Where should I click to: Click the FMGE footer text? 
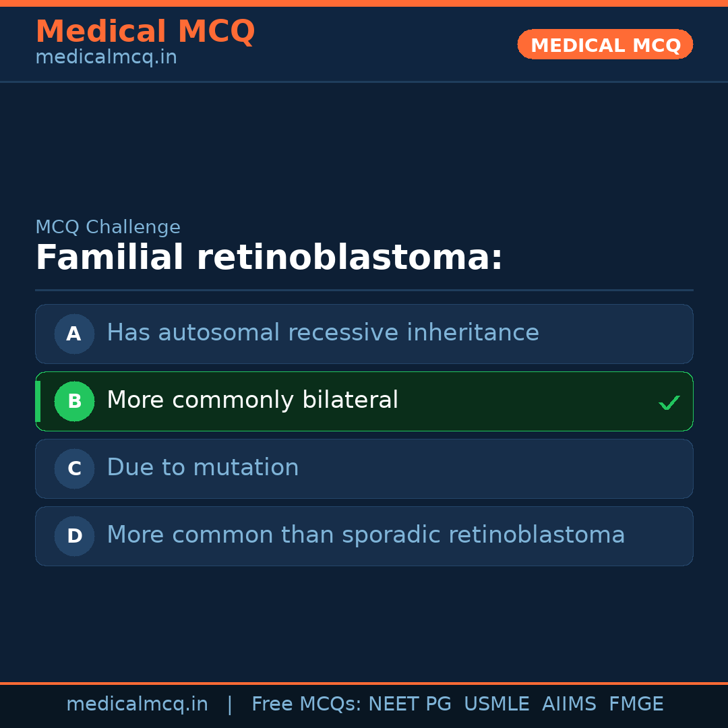(636, 704)
